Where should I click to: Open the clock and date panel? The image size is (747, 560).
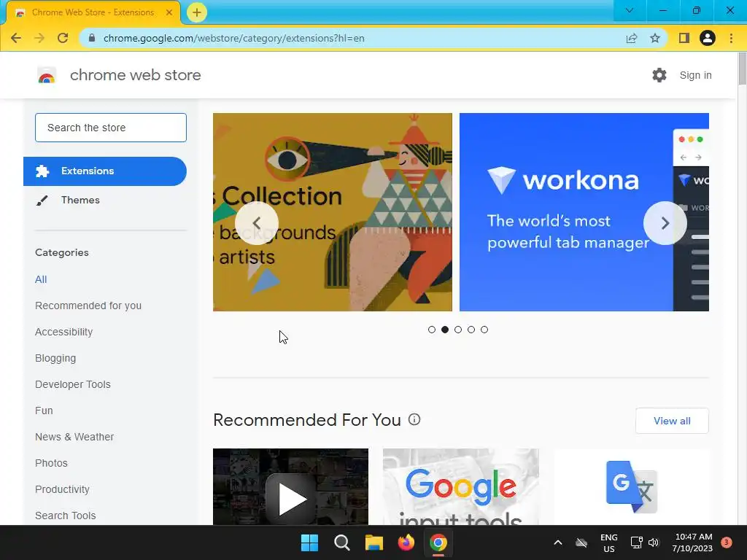point(692,542)
